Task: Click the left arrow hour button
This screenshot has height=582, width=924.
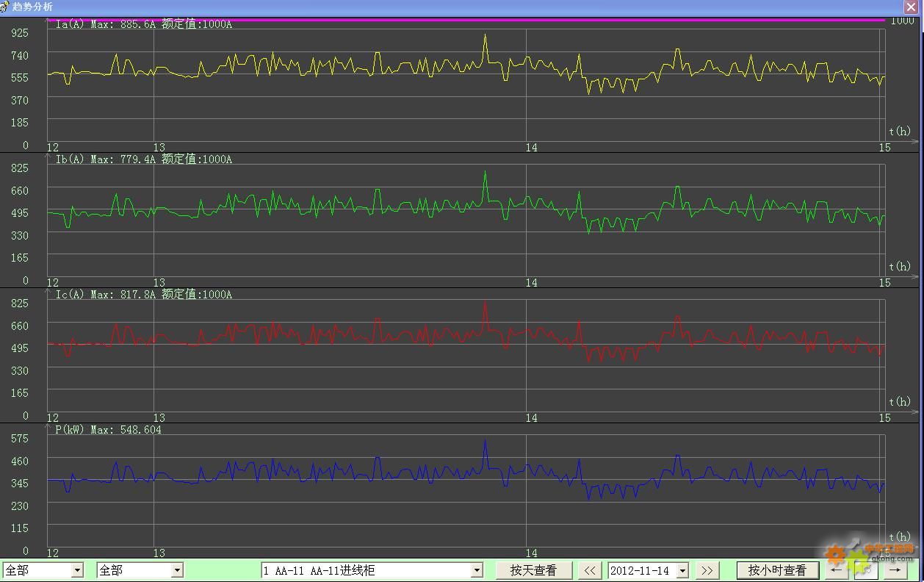Action: click(x=837, y=570)
